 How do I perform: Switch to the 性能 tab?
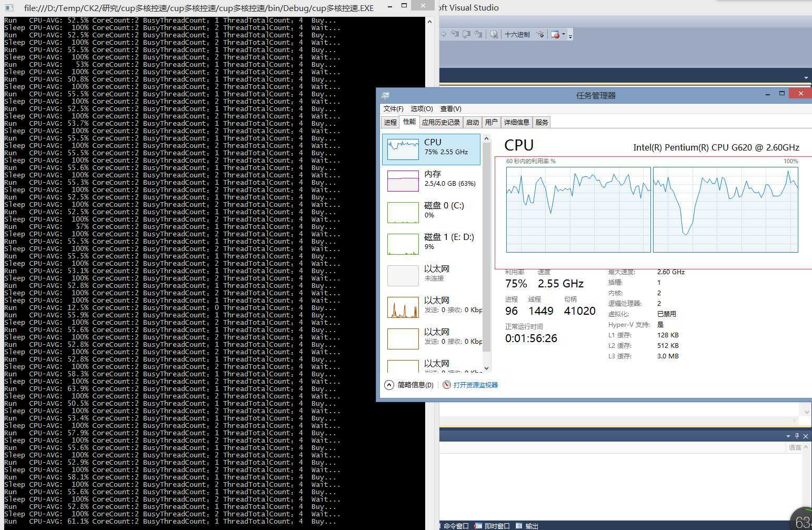click(x=409, y=122)
